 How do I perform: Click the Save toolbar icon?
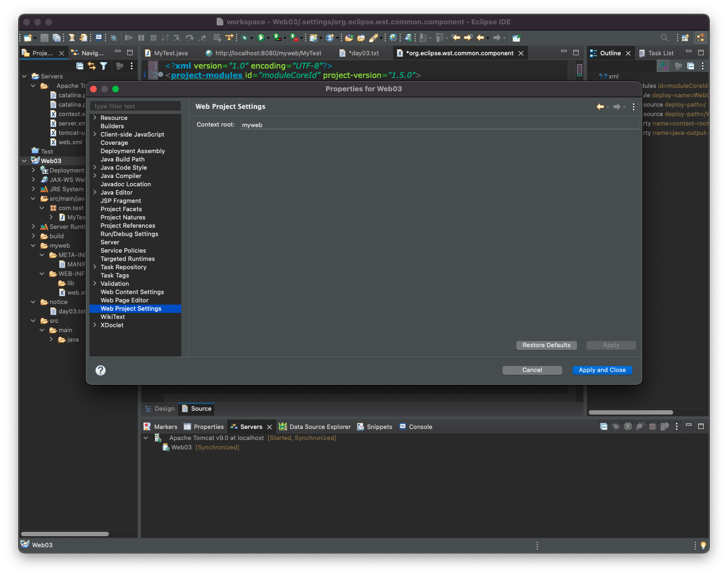[x=44, y=38]
